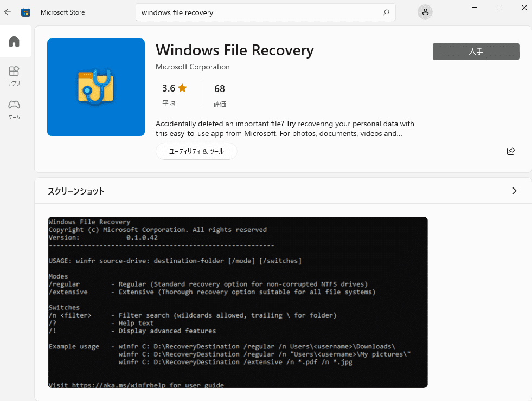Image resolution: width=532 pixels, height=401 pixels.
Task: Open the アプリ (Apps) section
Action: pos(14,75)
